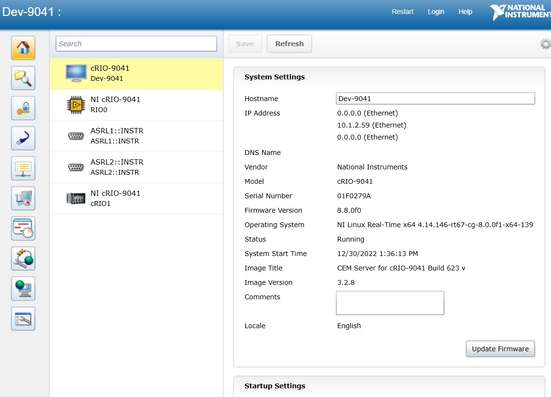Click the Login link
This screenshot has width=551, height=397.
[436, 12]
